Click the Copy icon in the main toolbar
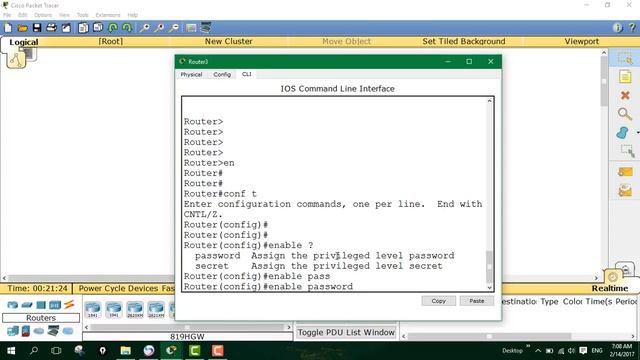 pos(83,28)
